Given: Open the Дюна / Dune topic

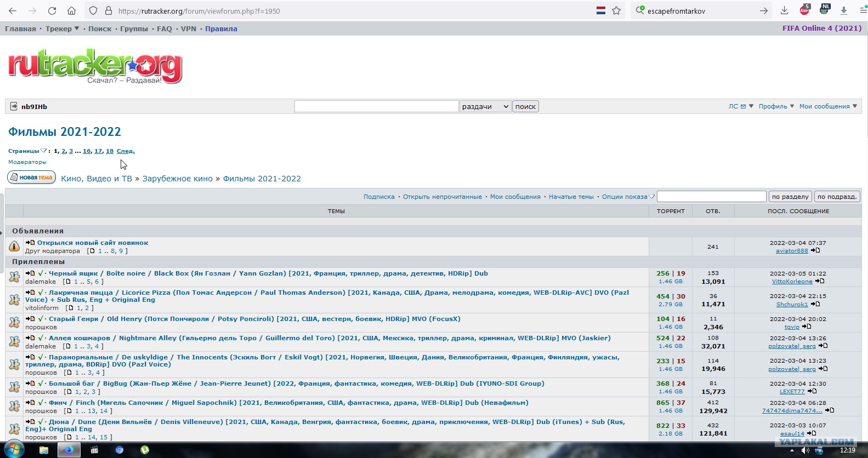Looking at the screenshot, I should [325, 425].
